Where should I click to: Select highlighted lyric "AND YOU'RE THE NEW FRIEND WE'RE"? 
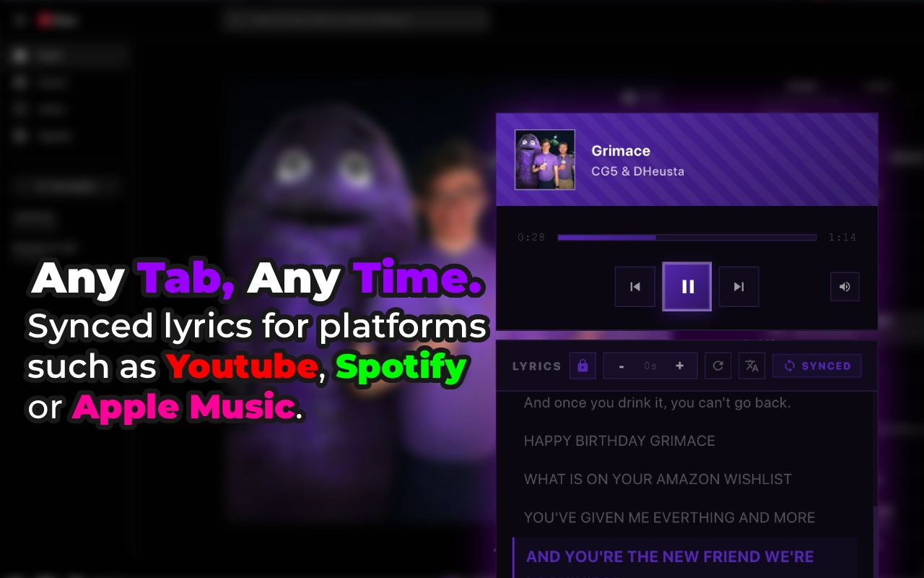(x=670, y=556)
